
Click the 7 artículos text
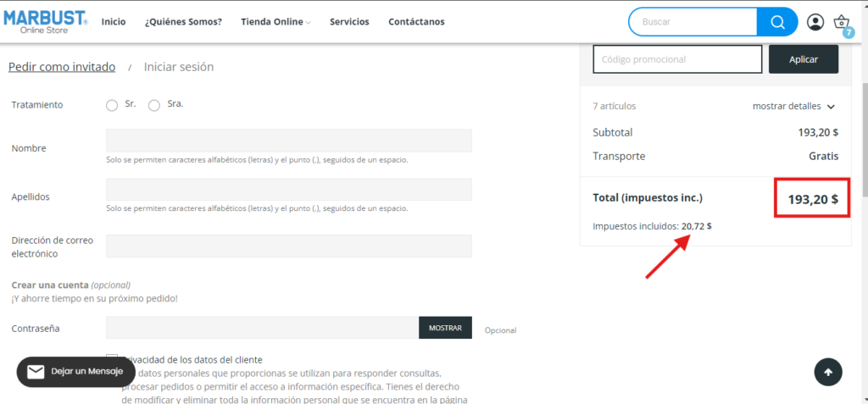point(614,106)
